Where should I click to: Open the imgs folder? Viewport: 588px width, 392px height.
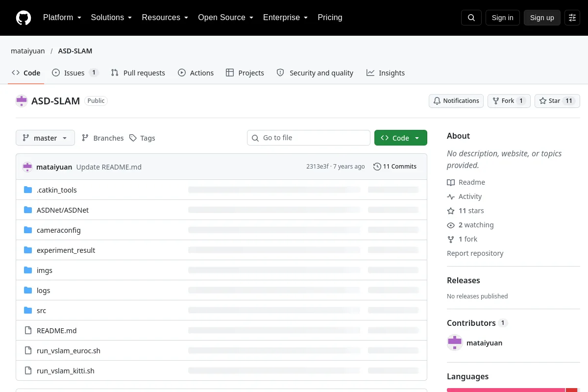pyautogui.click(x=45, y=270)
